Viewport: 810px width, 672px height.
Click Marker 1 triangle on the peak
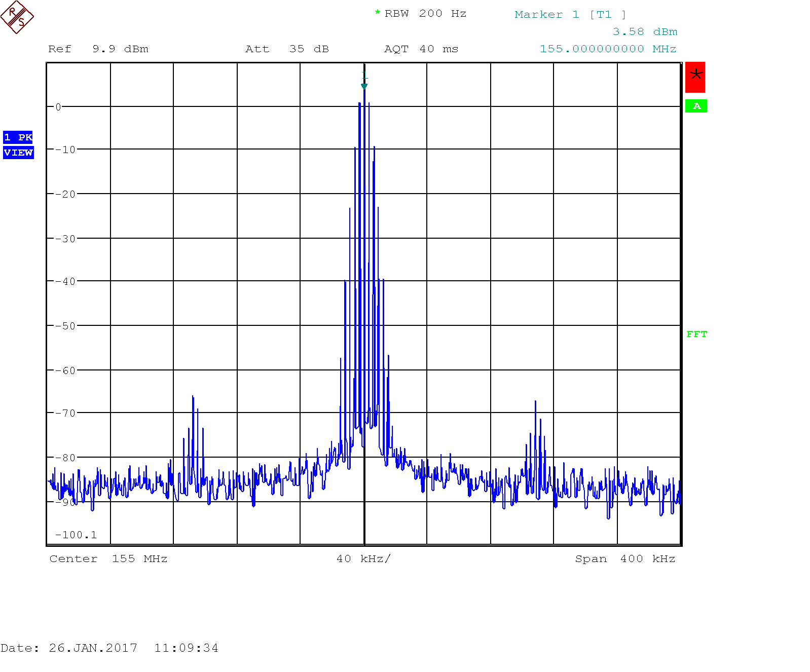[364, 87]
